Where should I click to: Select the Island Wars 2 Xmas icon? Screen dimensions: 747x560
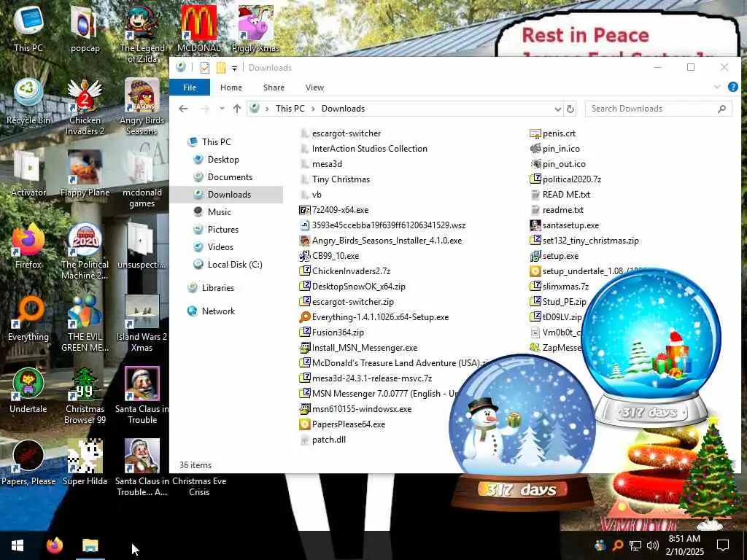(x=142, y=324)
